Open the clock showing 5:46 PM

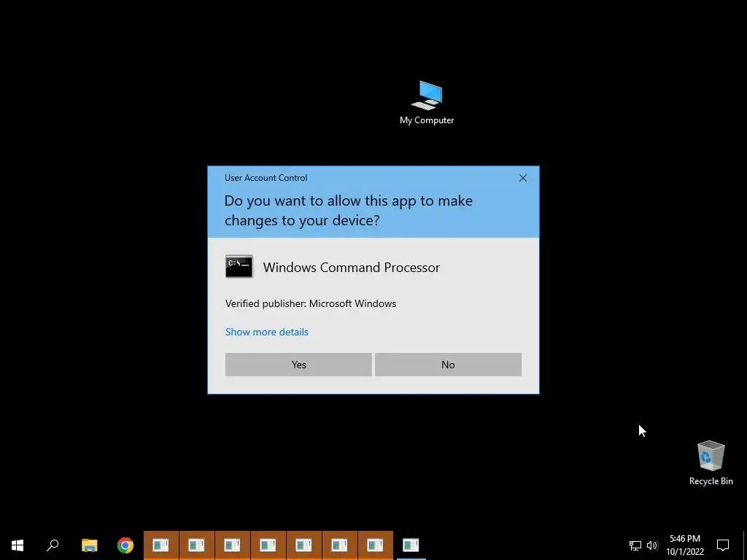pos(684,545)
